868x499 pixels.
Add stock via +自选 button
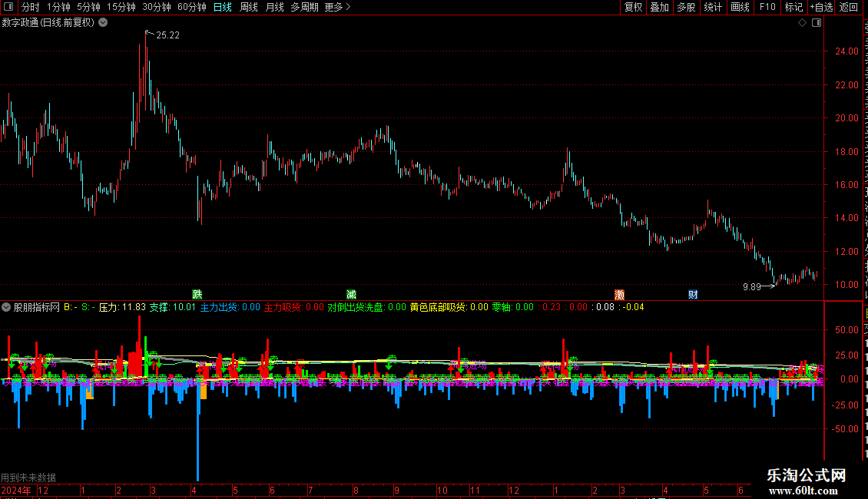coord(821,7)
